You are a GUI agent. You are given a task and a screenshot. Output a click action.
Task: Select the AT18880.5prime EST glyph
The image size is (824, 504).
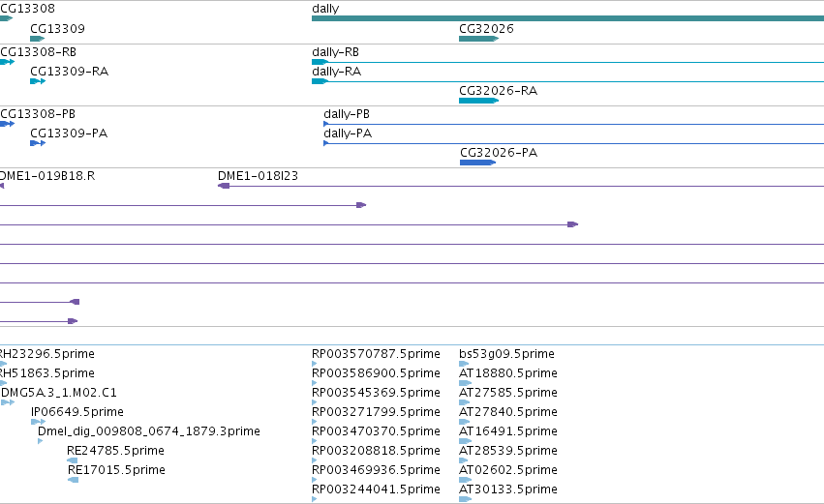pyautogui.click(x=465, y=383)
